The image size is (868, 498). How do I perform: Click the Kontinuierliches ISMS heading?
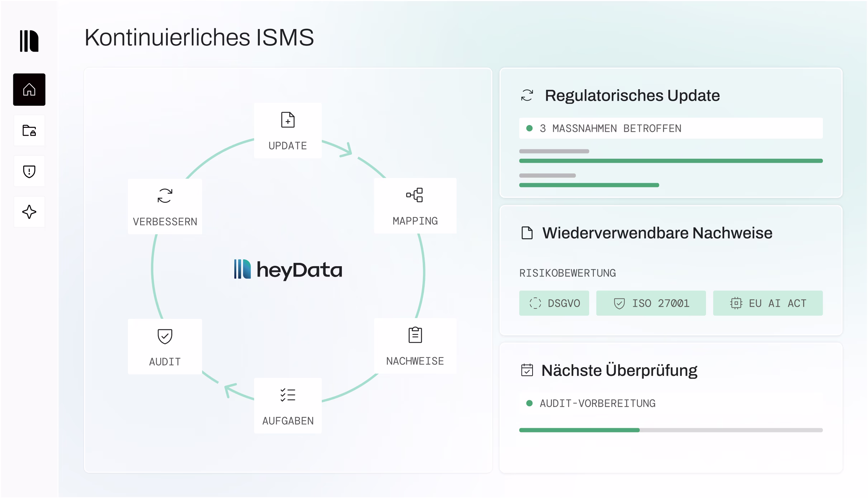[x=199, y=37]
